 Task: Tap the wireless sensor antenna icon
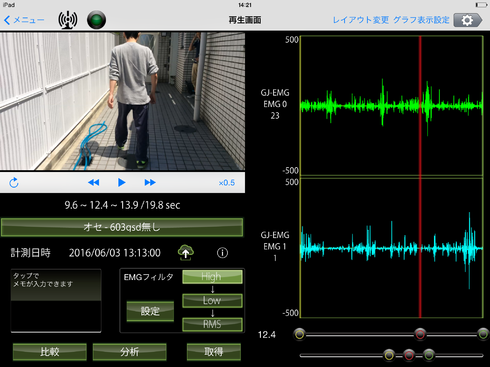(68, 20)
